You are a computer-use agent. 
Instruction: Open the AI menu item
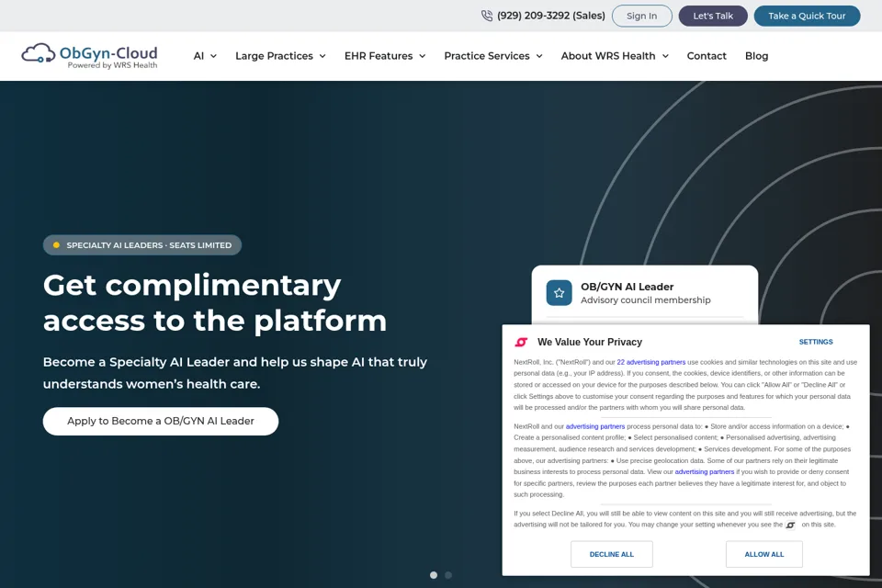point(198,56)
